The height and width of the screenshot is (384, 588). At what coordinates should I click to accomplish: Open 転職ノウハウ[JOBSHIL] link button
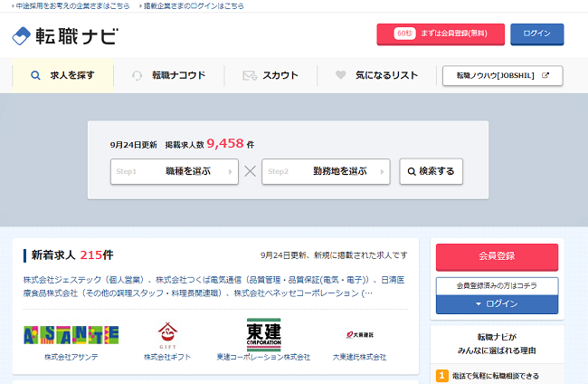502,75
